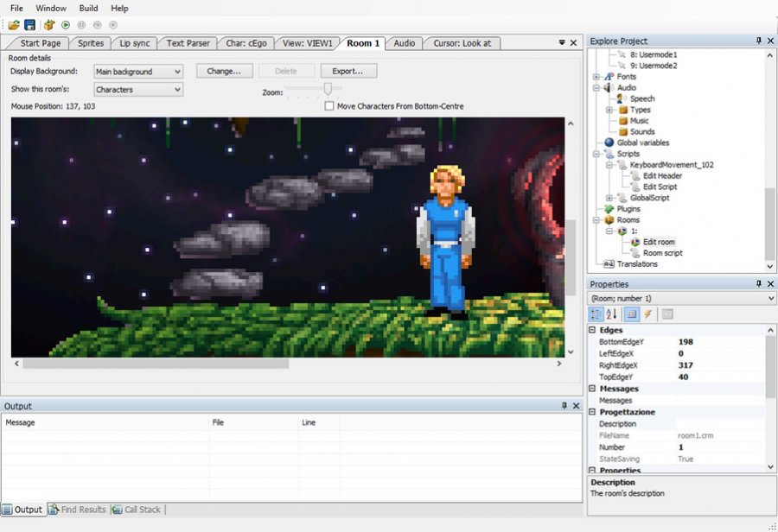Select the Edit room icon in the tree
This screenshot has width=778, height=532.
pos(635,242)
